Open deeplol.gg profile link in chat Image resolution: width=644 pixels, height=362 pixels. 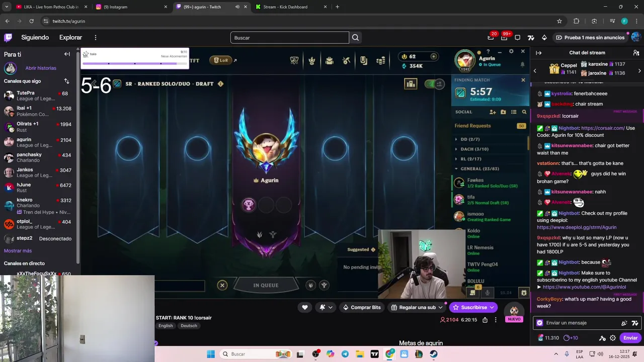(x=577, y=227)
